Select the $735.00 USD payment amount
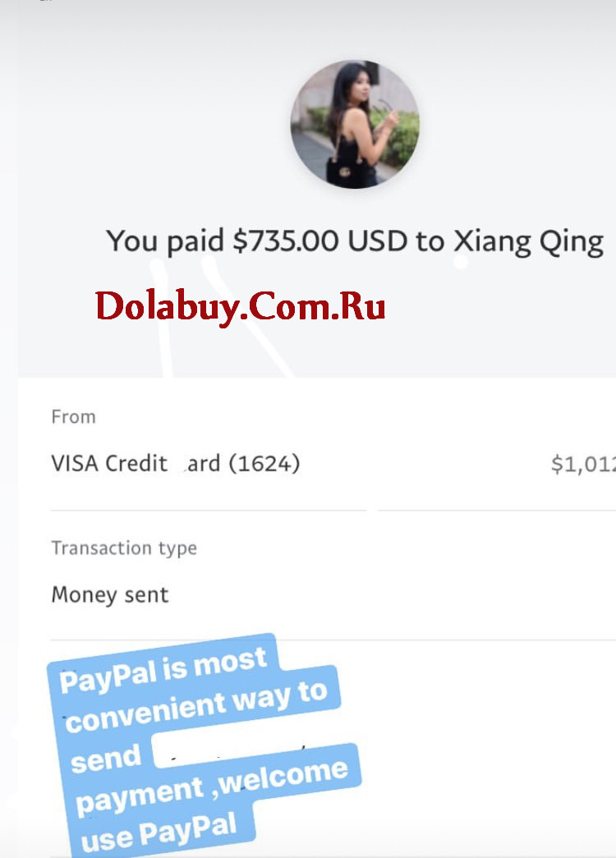Image resolution: width=616 pixels, height=858 pixels. coord(320,241)
